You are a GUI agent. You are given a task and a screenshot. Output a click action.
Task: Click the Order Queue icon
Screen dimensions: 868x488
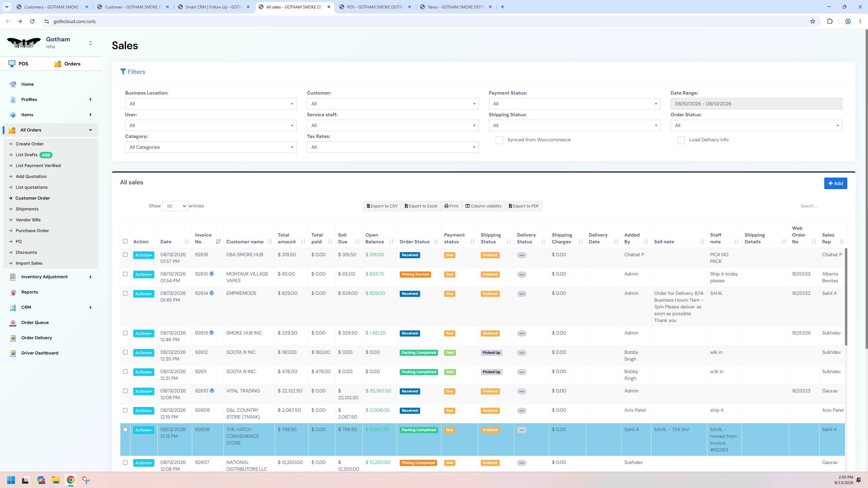13,323
